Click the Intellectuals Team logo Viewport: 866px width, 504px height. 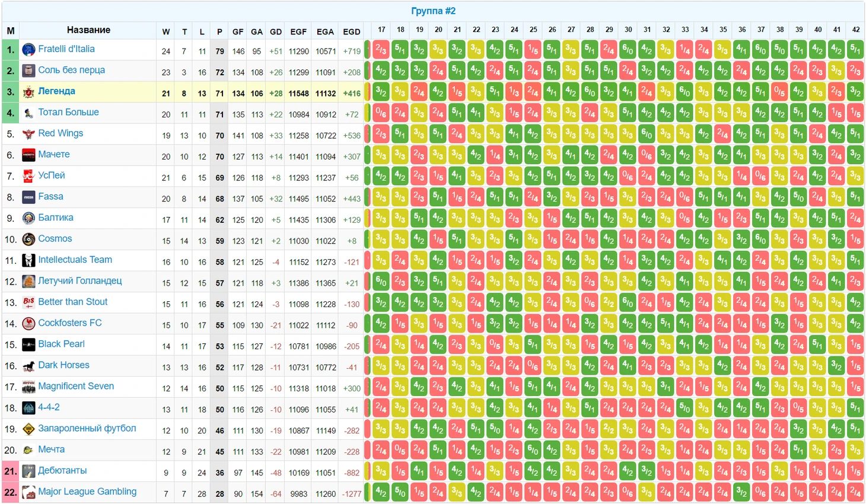[28, 260]
